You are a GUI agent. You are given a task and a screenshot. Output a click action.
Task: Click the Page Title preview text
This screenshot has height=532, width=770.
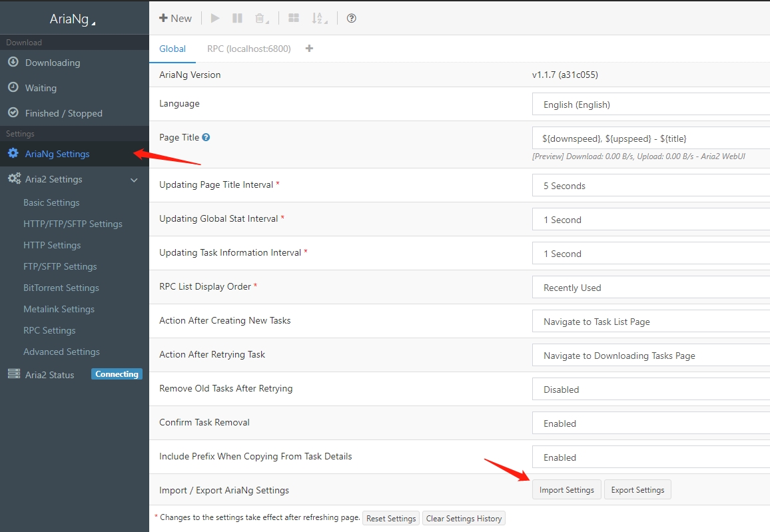638,156
